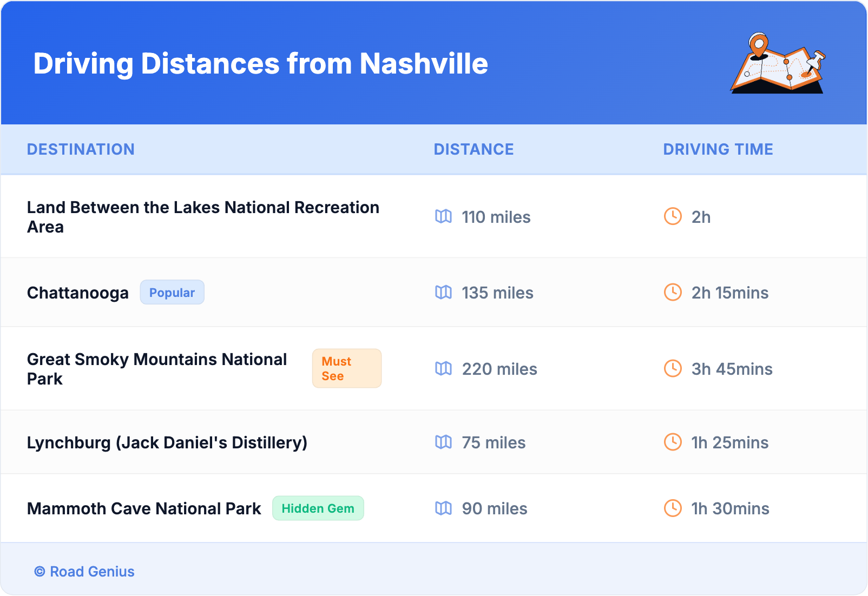Select the orange Must See badge
Image resolution: width=868 pixels, height=596 pixels.
tap(346, 368)
